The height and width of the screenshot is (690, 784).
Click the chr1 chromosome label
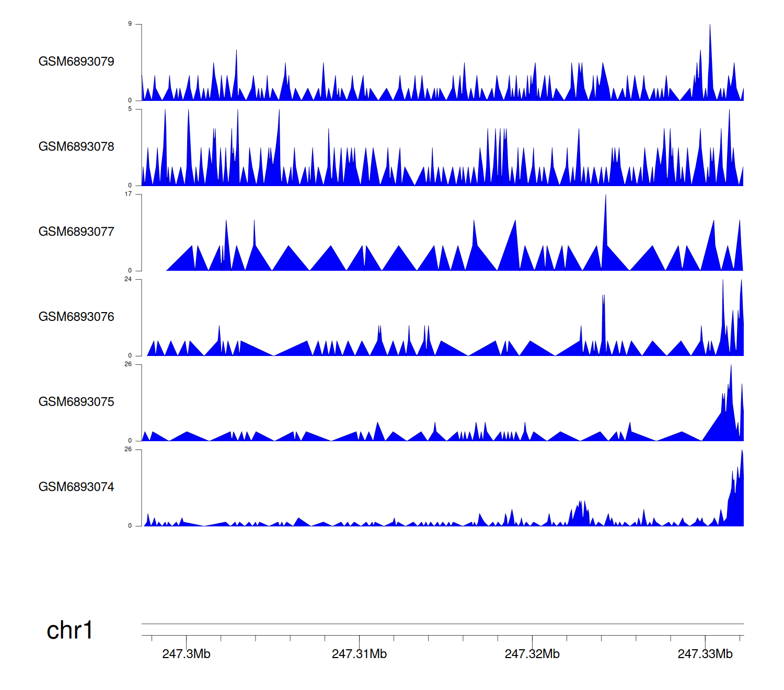click(x=70, y=630)
